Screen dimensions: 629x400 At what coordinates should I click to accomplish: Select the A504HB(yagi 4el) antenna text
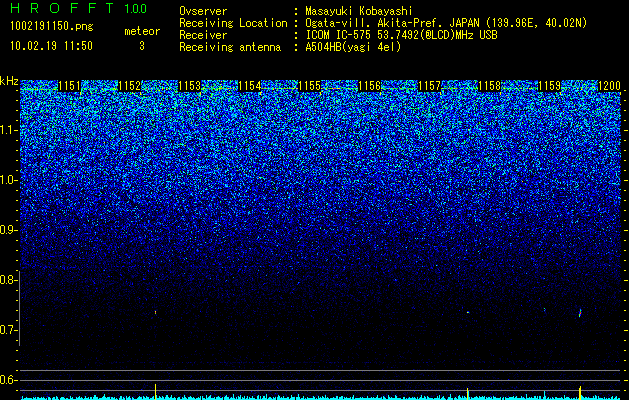click(353, 47)
